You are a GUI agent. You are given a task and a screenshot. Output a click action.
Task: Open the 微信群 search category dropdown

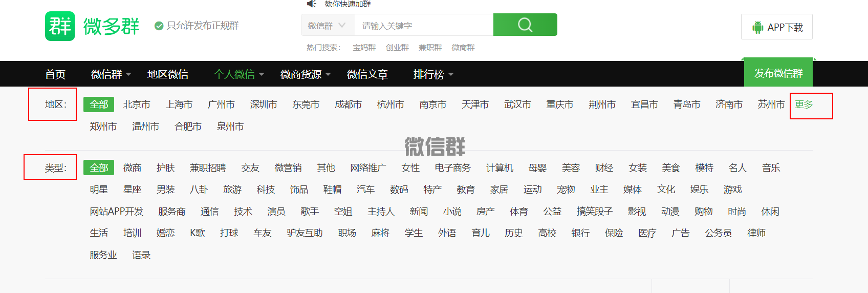327,26
